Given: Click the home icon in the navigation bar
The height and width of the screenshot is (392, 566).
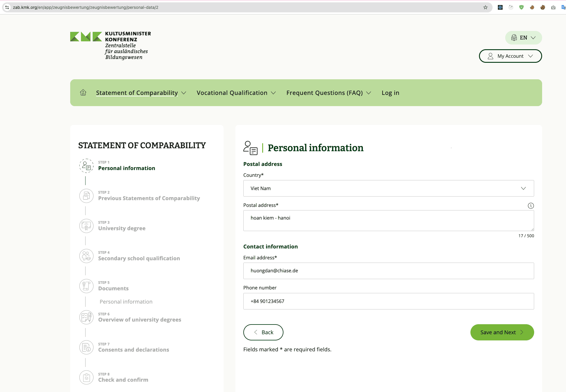Looking at the screenshot, I should click(x=83, y=92).
